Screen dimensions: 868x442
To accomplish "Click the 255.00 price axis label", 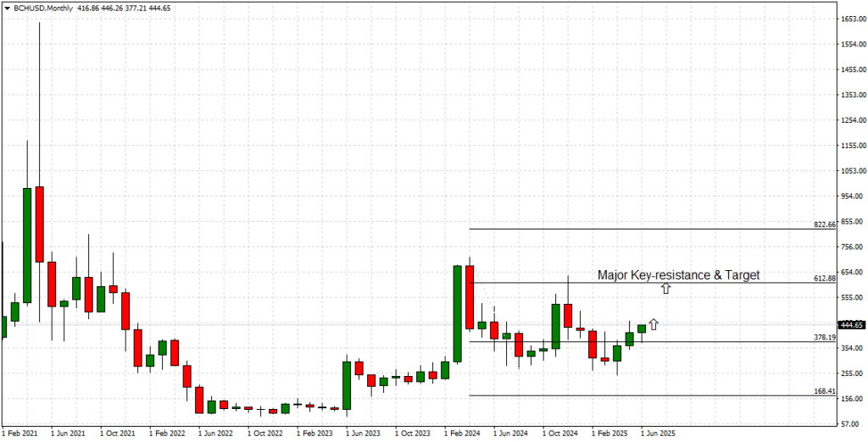I will point(853,373).
